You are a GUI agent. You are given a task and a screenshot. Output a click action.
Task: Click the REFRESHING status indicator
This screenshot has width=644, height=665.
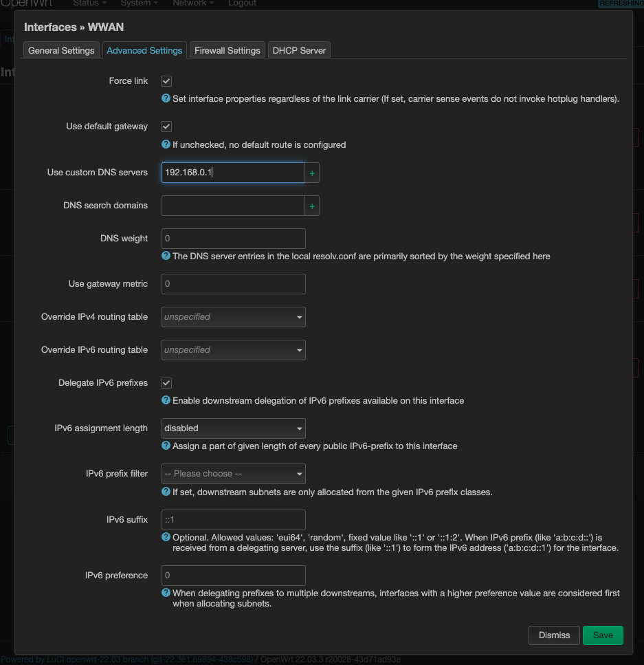(620, 3)
